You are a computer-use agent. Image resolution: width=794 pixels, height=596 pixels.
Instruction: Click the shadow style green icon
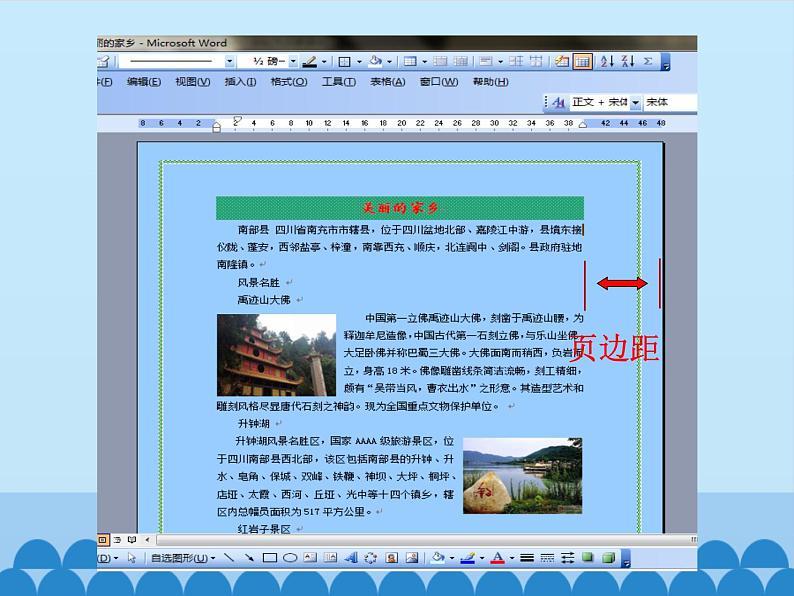(x=587, y=558)
